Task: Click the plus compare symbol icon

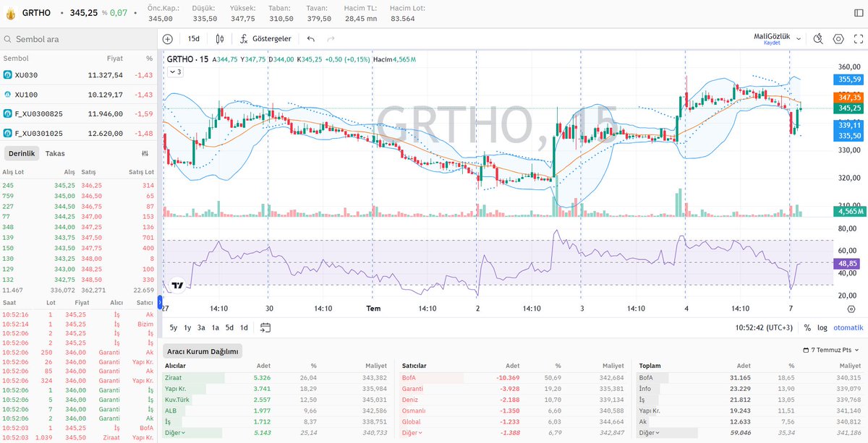Action: pyautogui.click(x=168, y=39)
